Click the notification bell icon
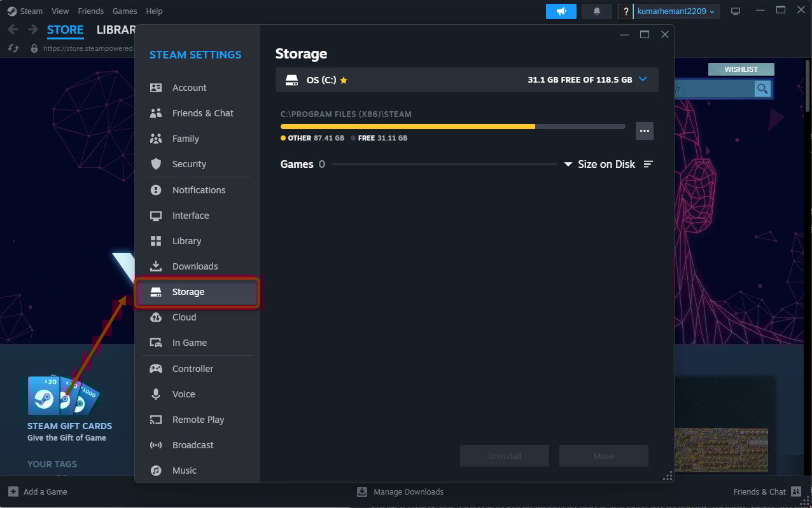Screen dimensions: 812x508 (596, 11)
